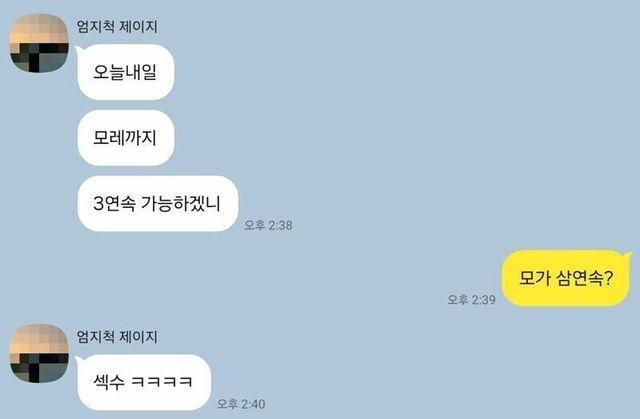The height and width of the screenshot is (419, 640).
Task: Click the pointed tail of the yellow bubble
Action: point(628,256)
